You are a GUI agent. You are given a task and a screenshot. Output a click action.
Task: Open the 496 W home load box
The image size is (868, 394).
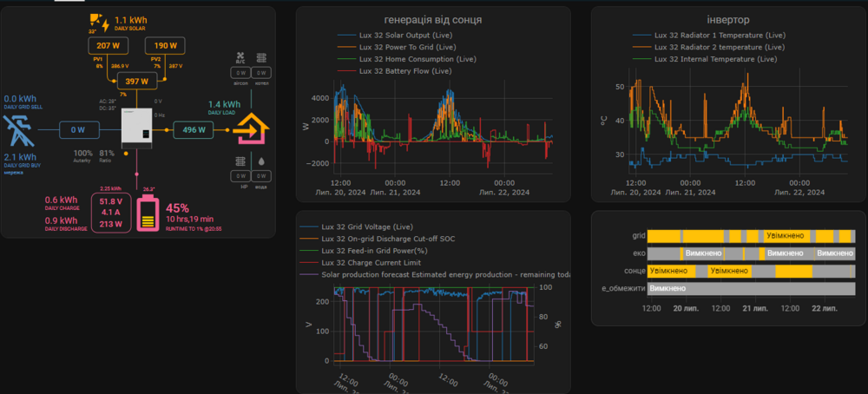coord(194,130)
